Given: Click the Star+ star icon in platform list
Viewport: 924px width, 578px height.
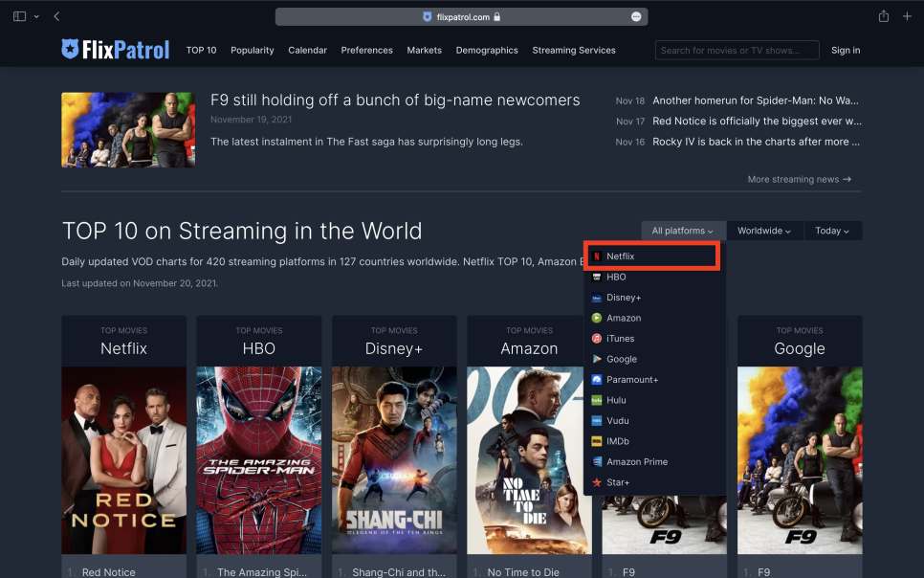Looking at the screenshot, I should coord(596,482).
